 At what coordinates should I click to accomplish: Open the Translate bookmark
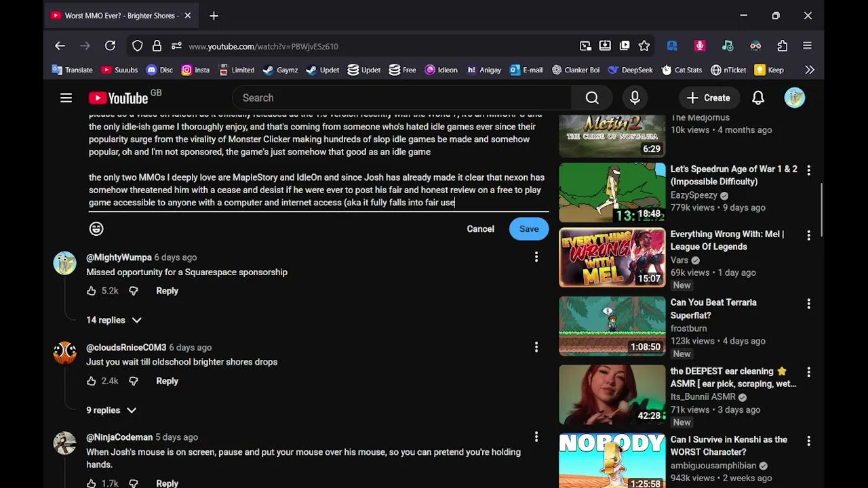(x=73, y=70)
